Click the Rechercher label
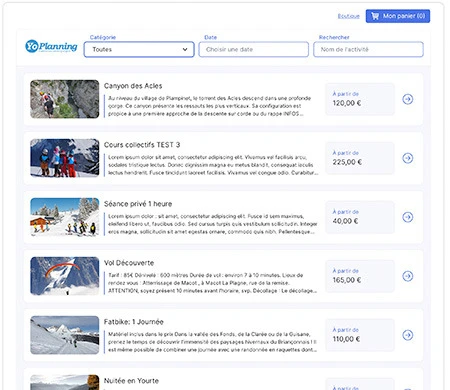The image size is (450, 390). [x=334, y=37]
